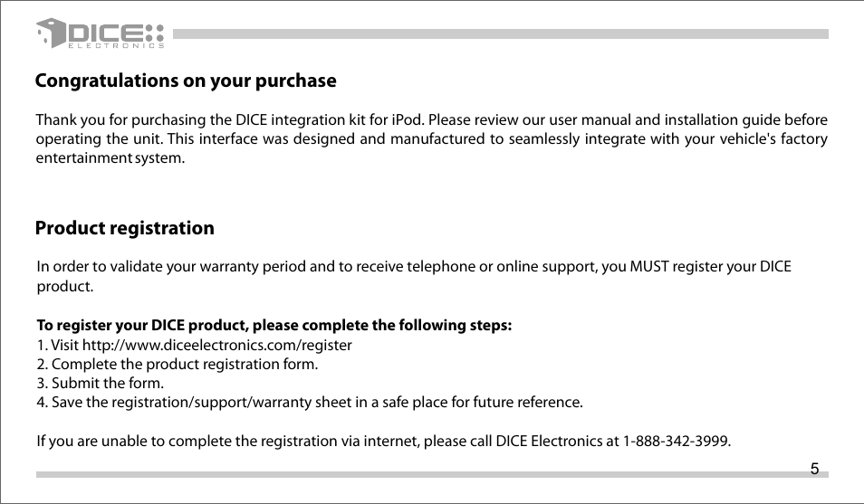The height and width of the screenshot is (504, 864).
Task: Click the gray footer bar
Action: pyautogui.click(x=432, y=475)
